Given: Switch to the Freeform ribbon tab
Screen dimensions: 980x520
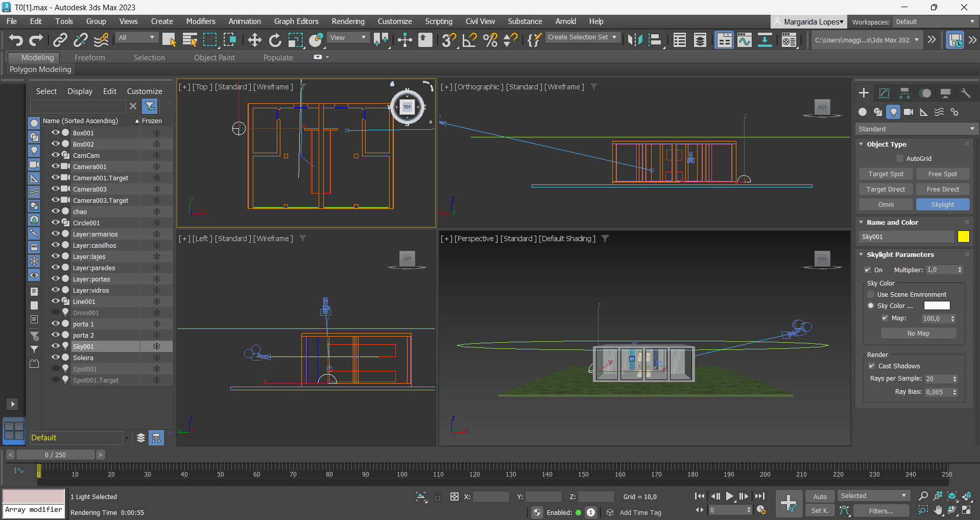Looking at the screenshot, I should pyautogui.click(x=89, y=58).
